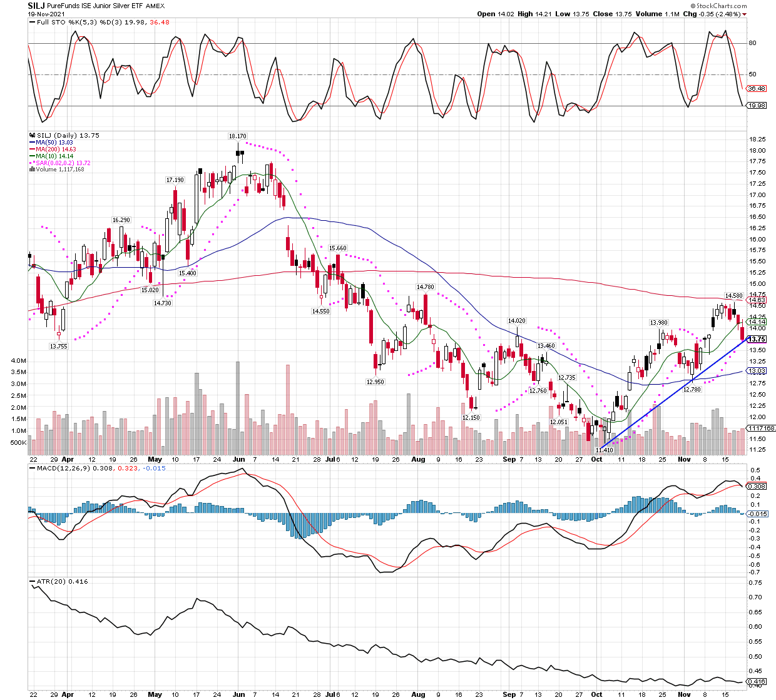Click the Chg -0.35 (-2.48%) value

(x=712, y=14)
